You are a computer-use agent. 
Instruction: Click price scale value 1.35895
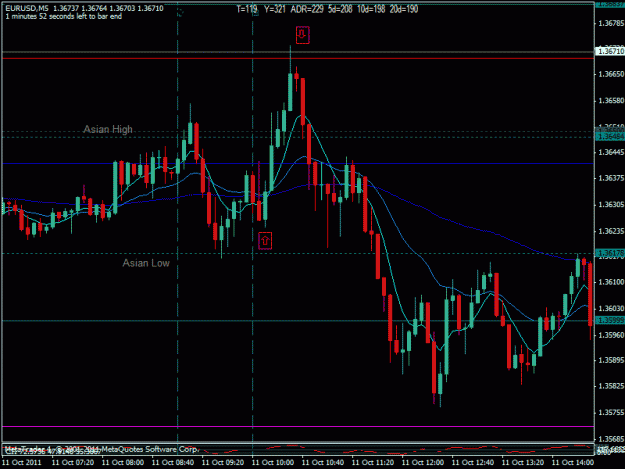pyautogui.click(x=611, y=360)
